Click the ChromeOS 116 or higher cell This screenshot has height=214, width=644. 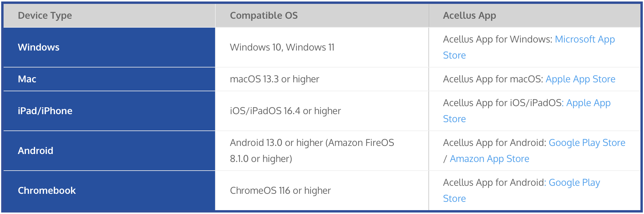coord(280,191)
